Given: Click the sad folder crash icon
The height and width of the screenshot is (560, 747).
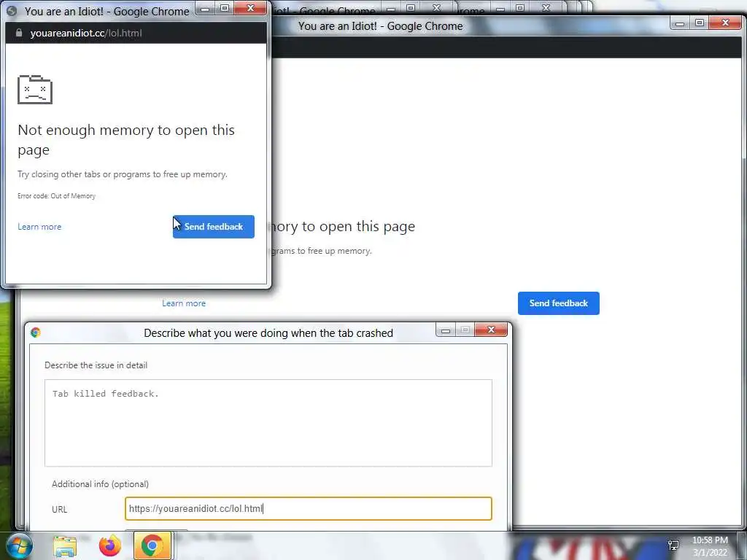Looking at the screenshot, I should point(35,90).
